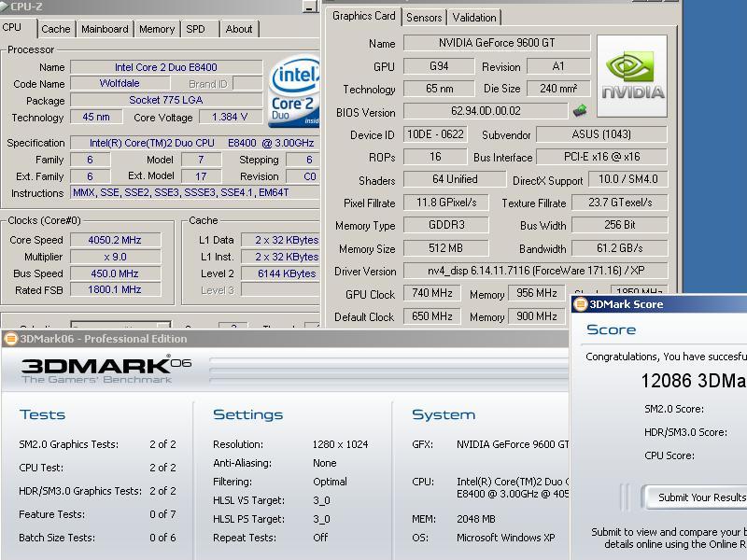Click the CPU Revision value 'C0'
The image size is (747, 560).
click(x=303, y=176)
